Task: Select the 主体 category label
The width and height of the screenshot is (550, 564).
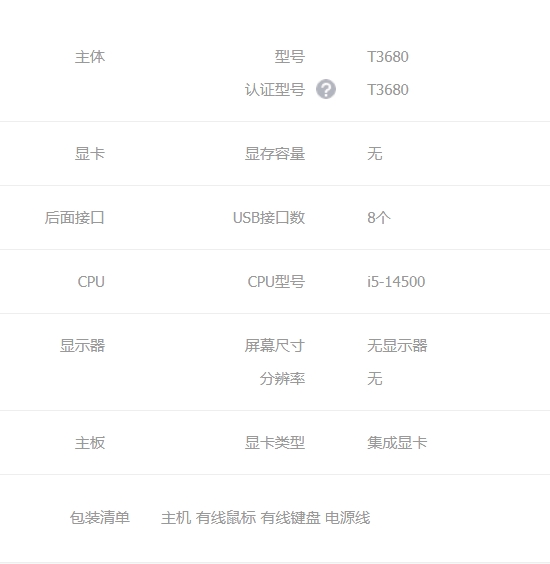Action: tap(90, 57)
